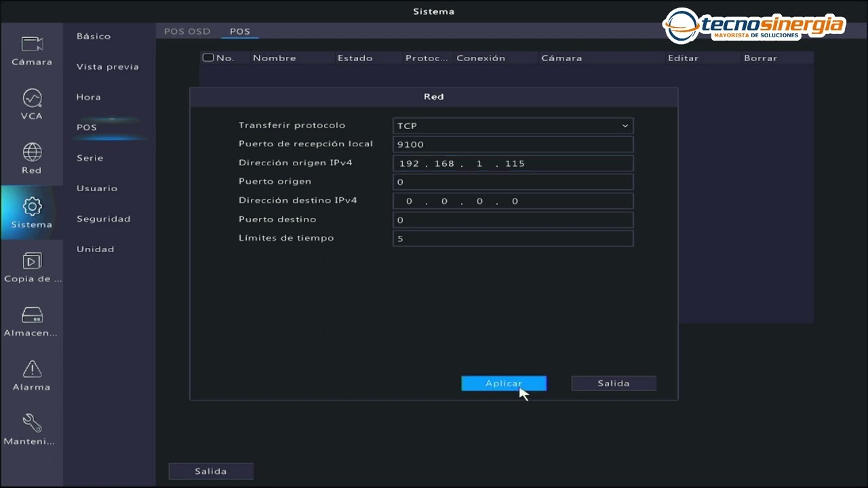Click the Editar column header
Screen dimensions: 868x488
point(683,58)
